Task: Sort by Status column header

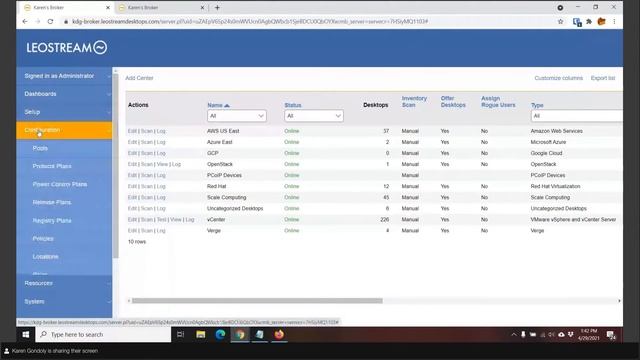Action: (293, 105)
